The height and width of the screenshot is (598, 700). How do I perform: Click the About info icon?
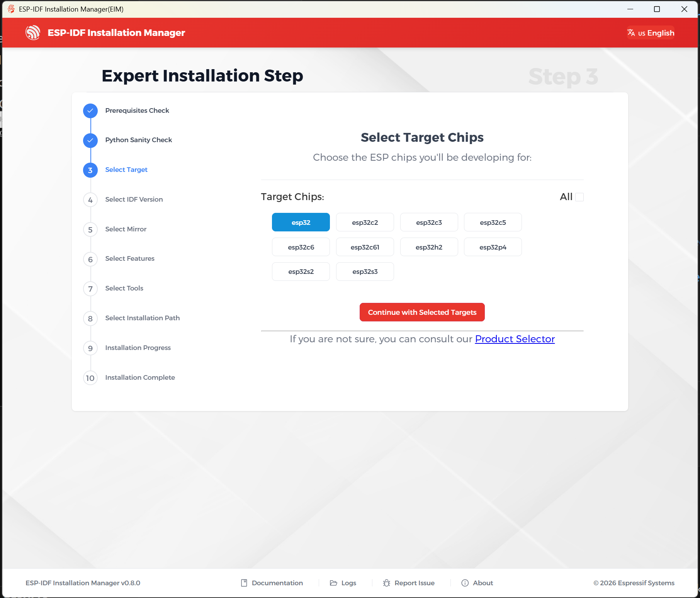click(465, 583)
